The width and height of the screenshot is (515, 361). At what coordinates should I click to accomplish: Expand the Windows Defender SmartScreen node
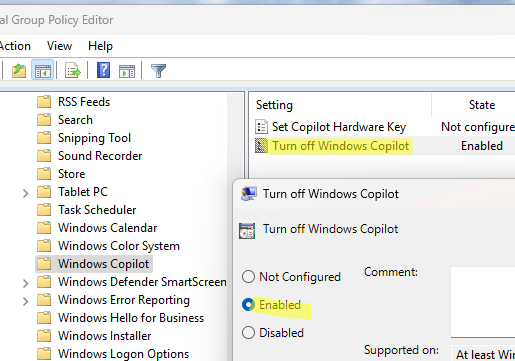point(25,283)
